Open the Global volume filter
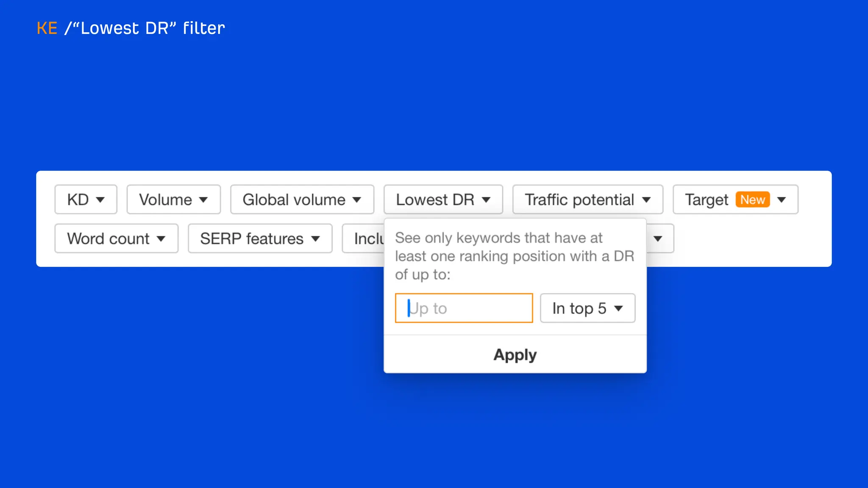The width and height of the screenshot is (868, 488). point(302,200)
